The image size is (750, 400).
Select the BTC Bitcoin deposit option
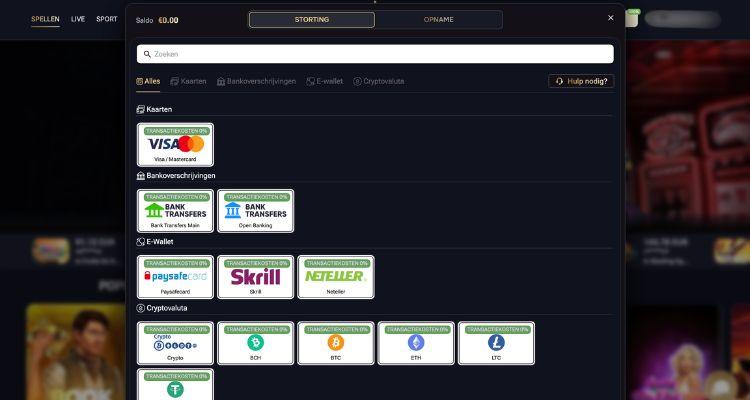pyautogui.click(x=335, y=343)
